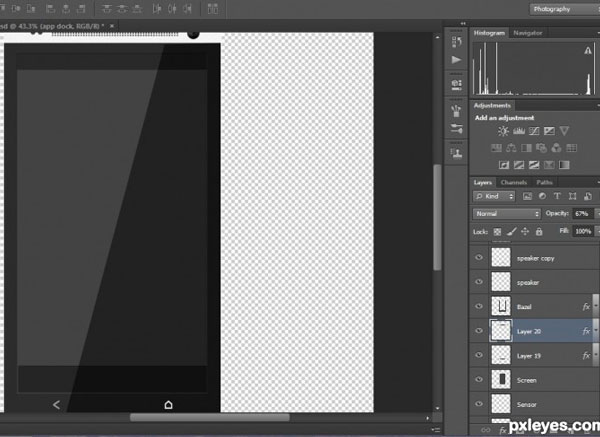600x437 pixels.
Task: Open the Normal blend mode dropdown
Action: pos(507,213)
